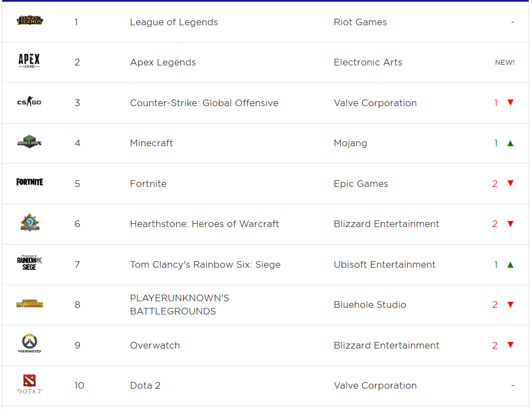Screen dimensions: 532x409
Task: Click the Hearthstone logo icon
Action: tap(29, 223)
